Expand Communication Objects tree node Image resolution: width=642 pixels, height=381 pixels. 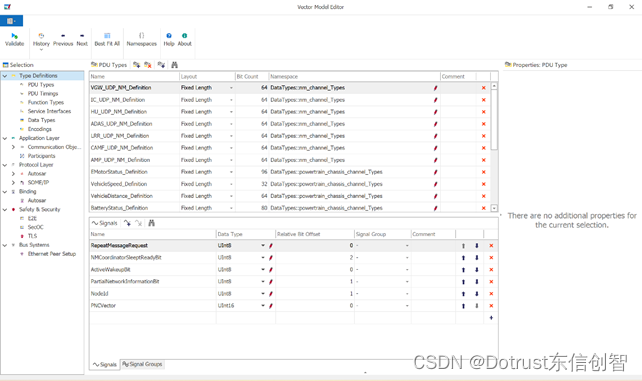pos(13,147)
